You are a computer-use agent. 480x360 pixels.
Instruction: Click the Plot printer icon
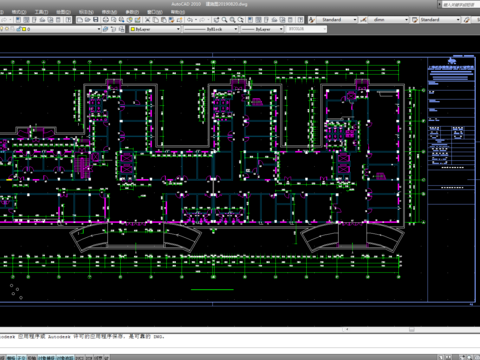[106, 20]
